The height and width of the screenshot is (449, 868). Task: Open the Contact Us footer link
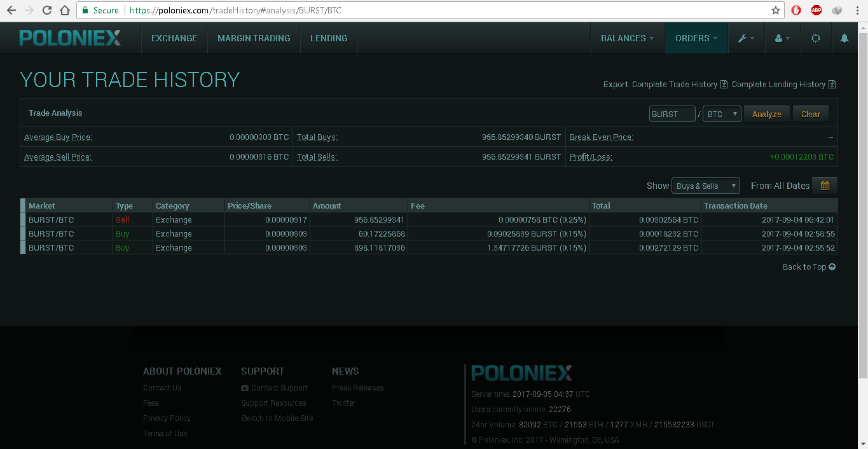[162, 388]
